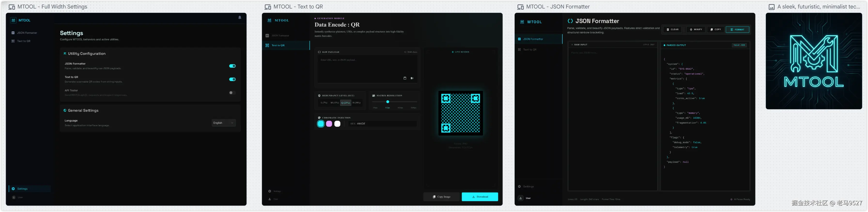Click the Matrix Resolution slider handle
The height and width of the screenshot is (212, 868).
point(388,102)
